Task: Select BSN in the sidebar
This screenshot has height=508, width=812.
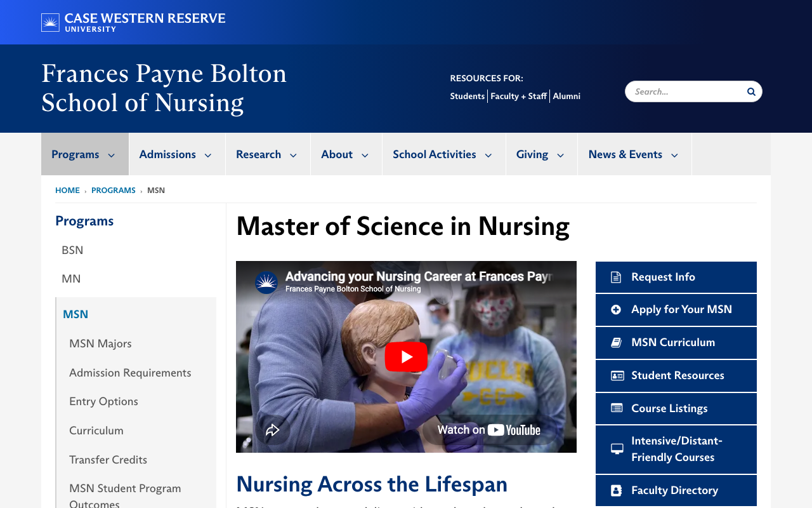Action: pos(72,250)
